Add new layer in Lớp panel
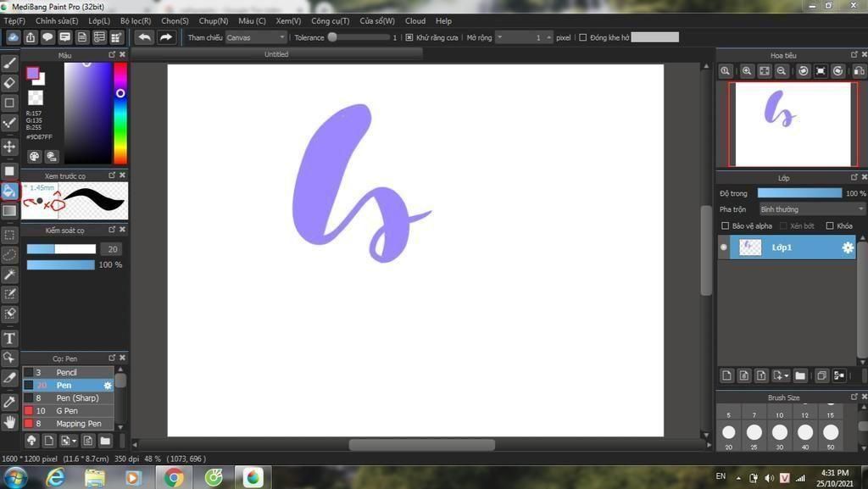The width and height of the screenshot is (868, 489). click(726, 375)
